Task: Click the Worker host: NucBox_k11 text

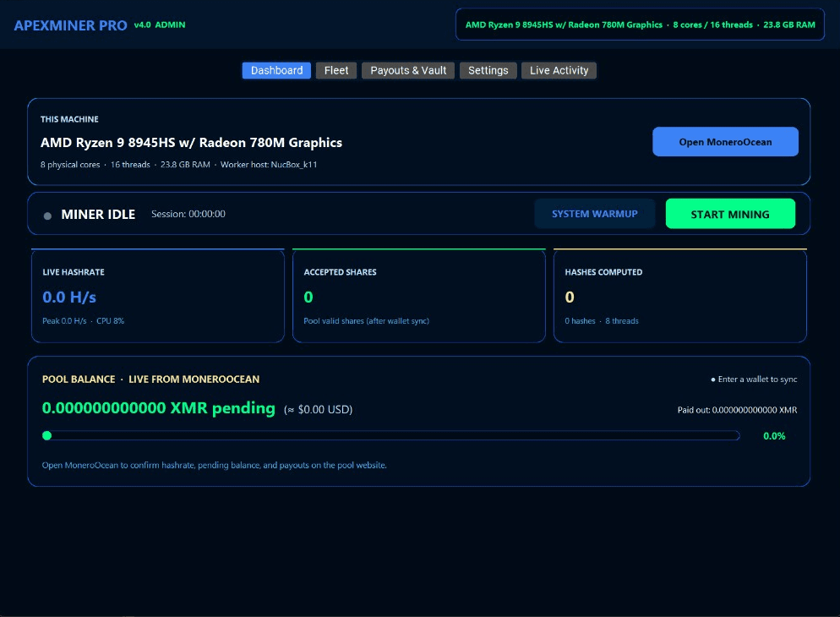Action: [269, 165]
